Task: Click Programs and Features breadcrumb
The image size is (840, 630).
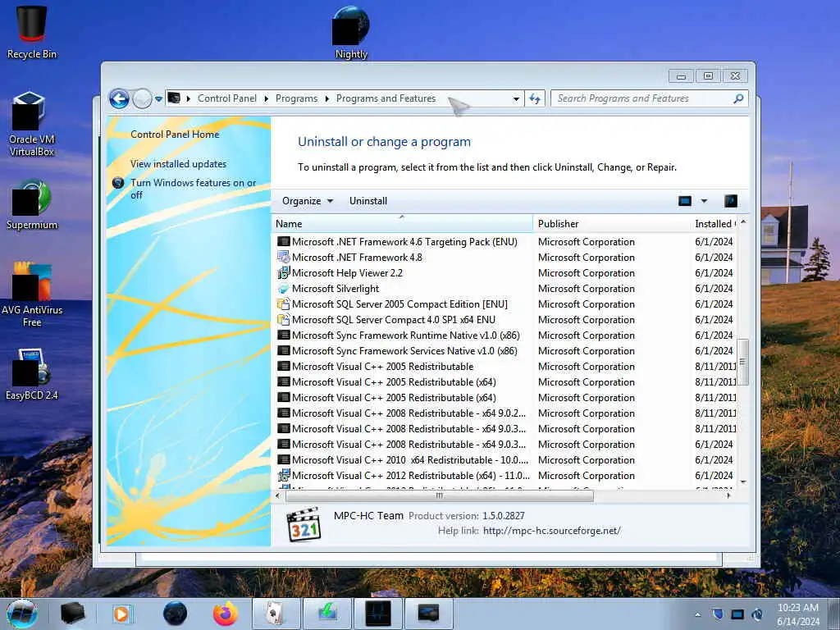Action: tap(386, 98)
